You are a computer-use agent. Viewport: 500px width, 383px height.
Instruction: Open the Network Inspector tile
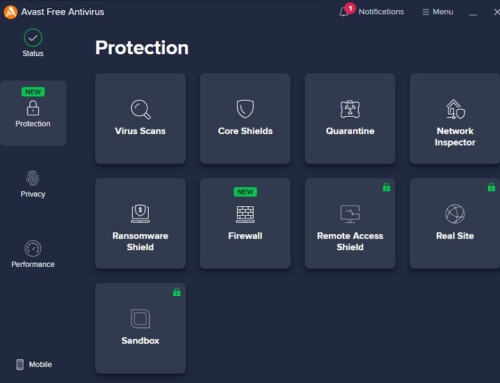[455, 119]
